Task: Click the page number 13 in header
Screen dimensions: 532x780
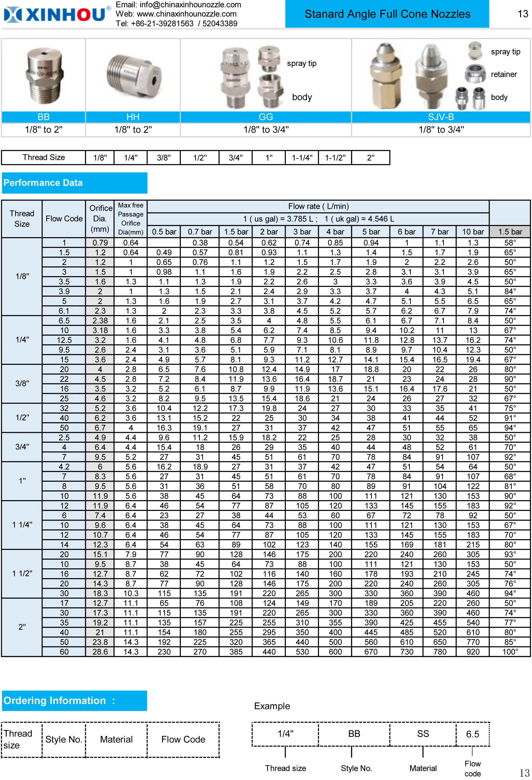Action: click(x=523, y=14)
